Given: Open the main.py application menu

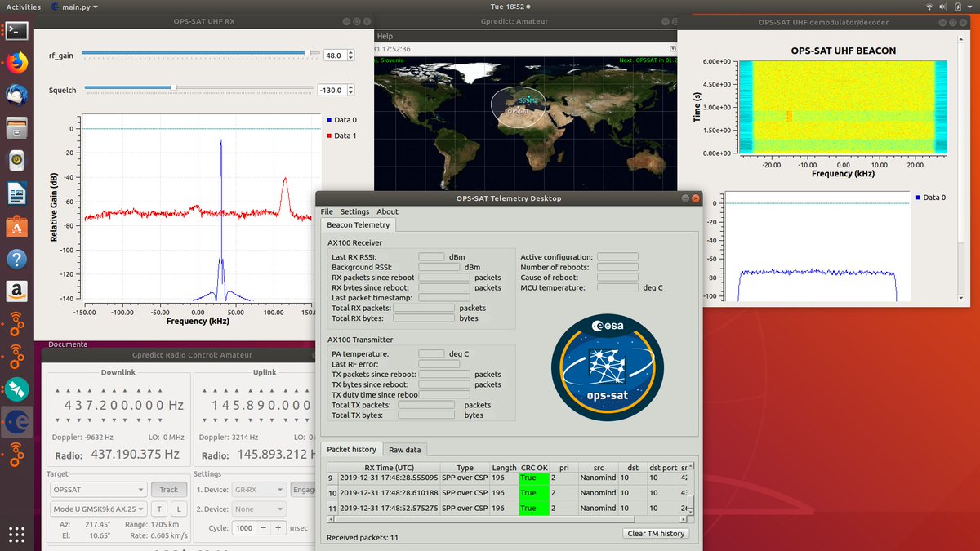Looking at the screenshot, I should [74, 7].
